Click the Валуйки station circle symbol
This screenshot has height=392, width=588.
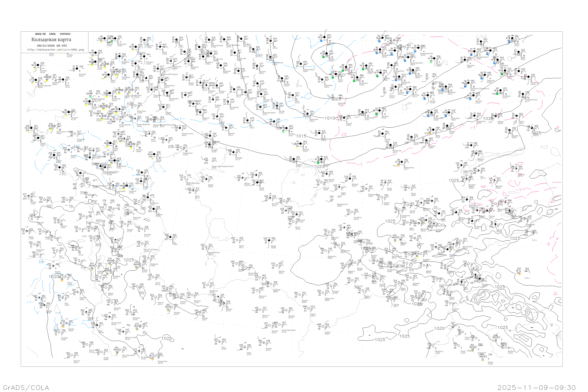click(x=77, y=68)
